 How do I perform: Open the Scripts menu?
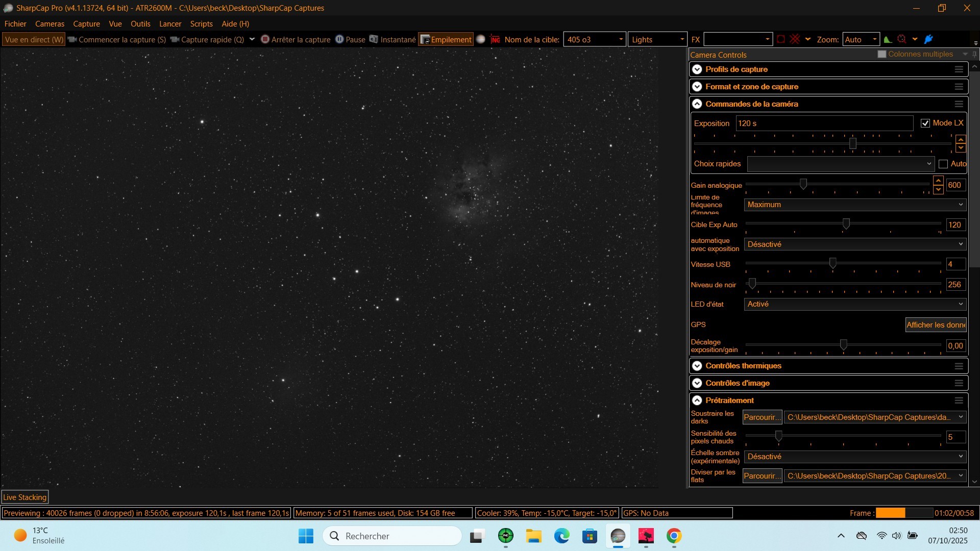pos(201,23)
